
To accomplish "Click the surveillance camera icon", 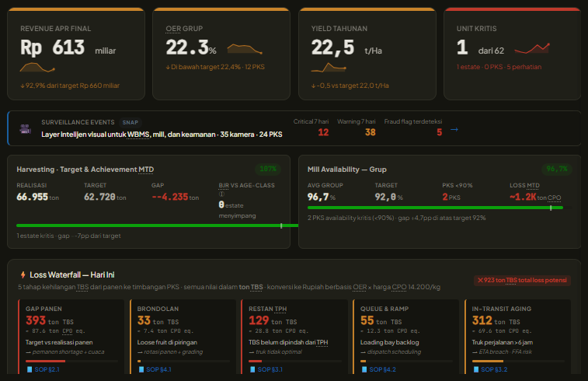I will pyautogui.click(x=25, y=129).
